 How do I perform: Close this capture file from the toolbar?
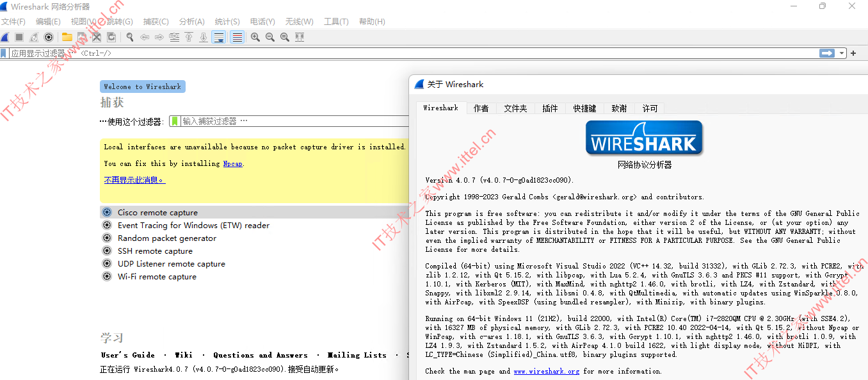point(97,37)
